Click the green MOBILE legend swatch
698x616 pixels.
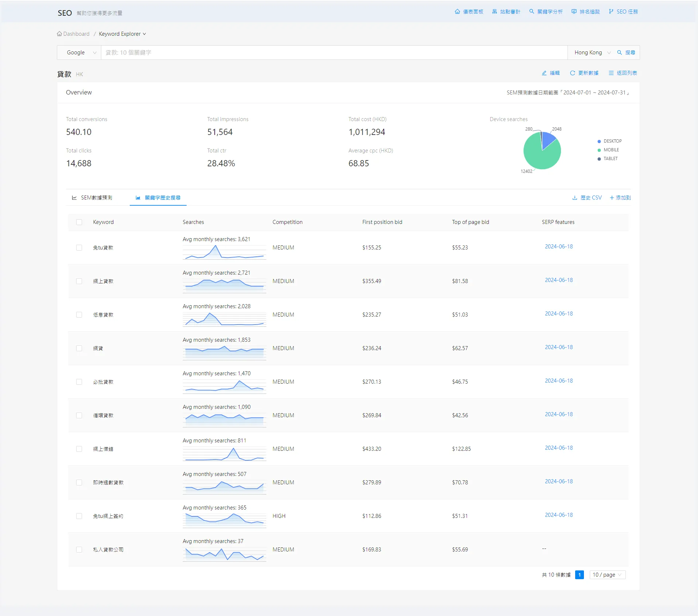[x=599, y=150]
